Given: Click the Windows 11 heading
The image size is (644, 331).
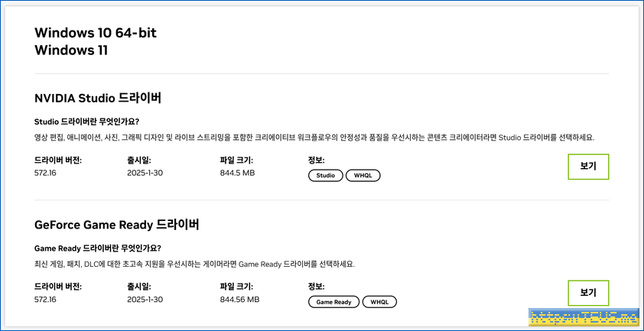Looking at the screenshot, I should tap(71, 50).
